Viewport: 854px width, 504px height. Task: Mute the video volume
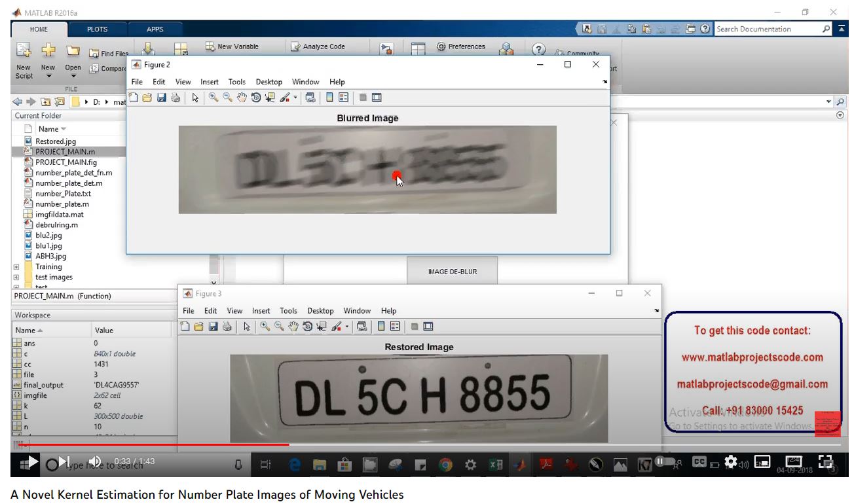click(94, 461)
